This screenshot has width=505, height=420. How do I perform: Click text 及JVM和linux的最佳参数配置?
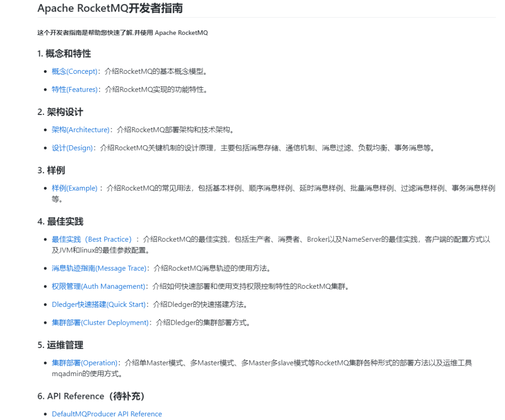click(99, 250)
